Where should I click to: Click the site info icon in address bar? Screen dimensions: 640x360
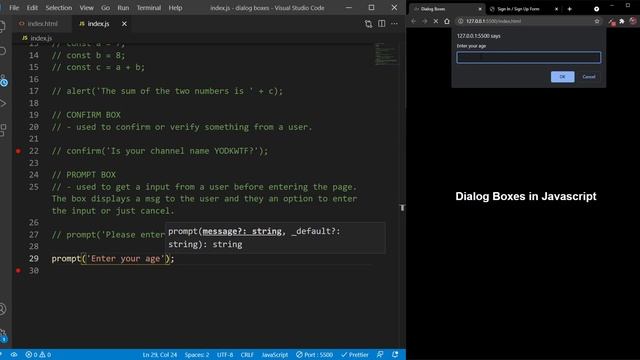[460, 21]
